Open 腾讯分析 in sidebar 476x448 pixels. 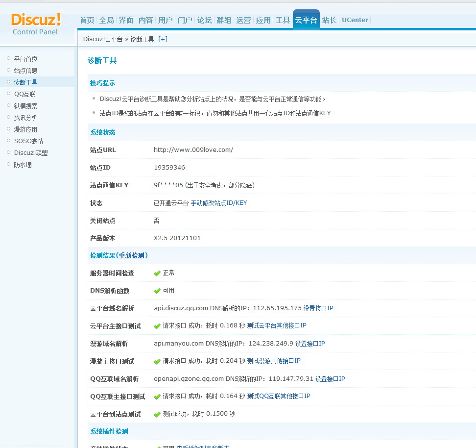[26, 118]
